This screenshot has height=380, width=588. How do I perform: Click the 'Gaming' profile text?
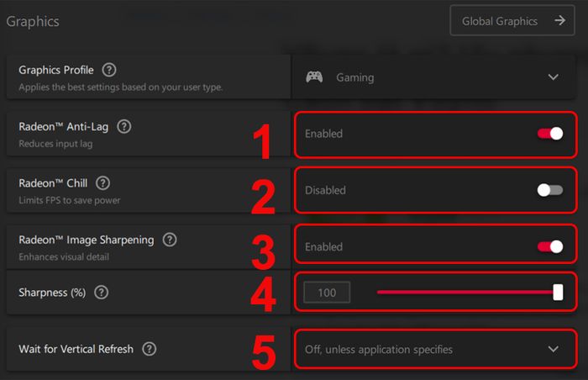coord(355,77)
